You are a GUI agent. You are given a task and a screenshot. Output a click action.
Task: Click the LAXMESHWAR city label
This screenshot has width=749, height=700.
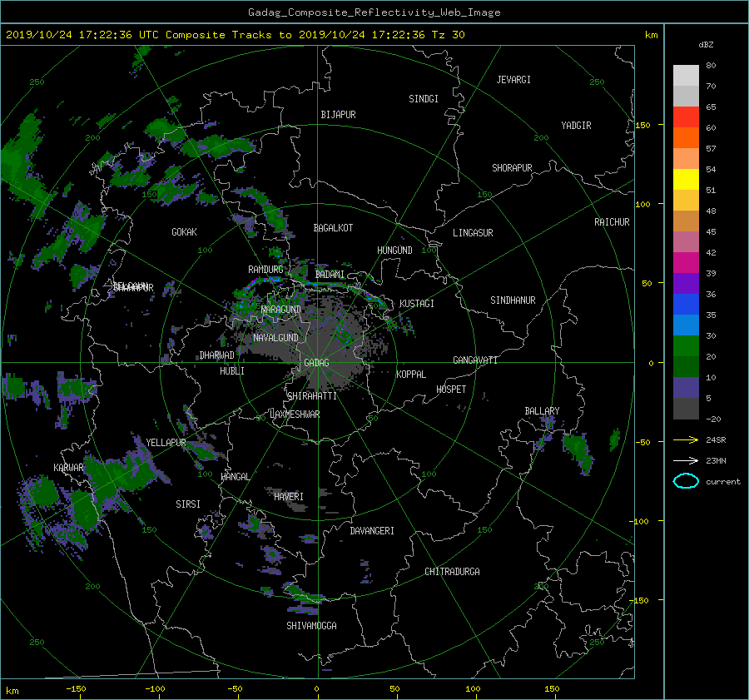click(x=295, y=415)
